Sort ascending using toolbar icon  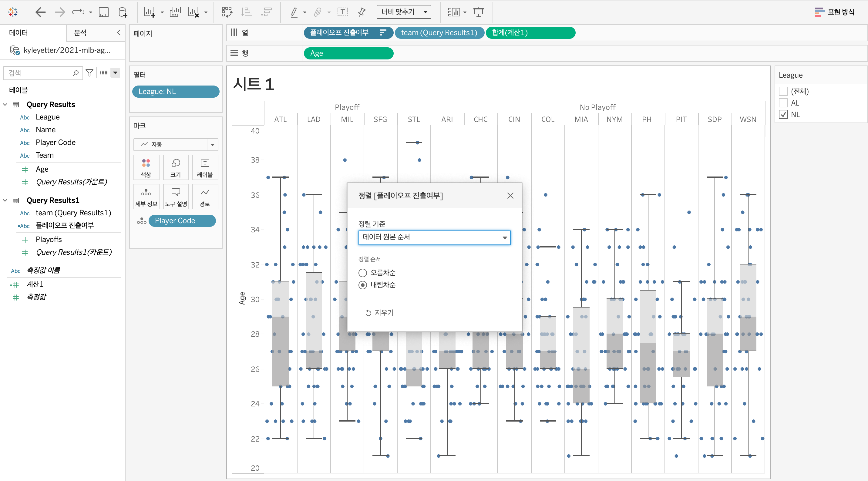247,12
